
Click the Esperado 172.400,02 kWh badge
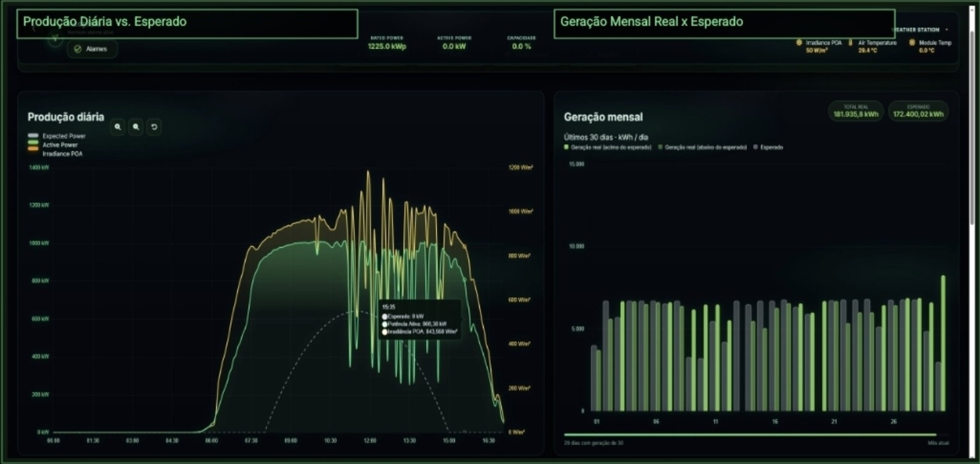tap(918, 111)
